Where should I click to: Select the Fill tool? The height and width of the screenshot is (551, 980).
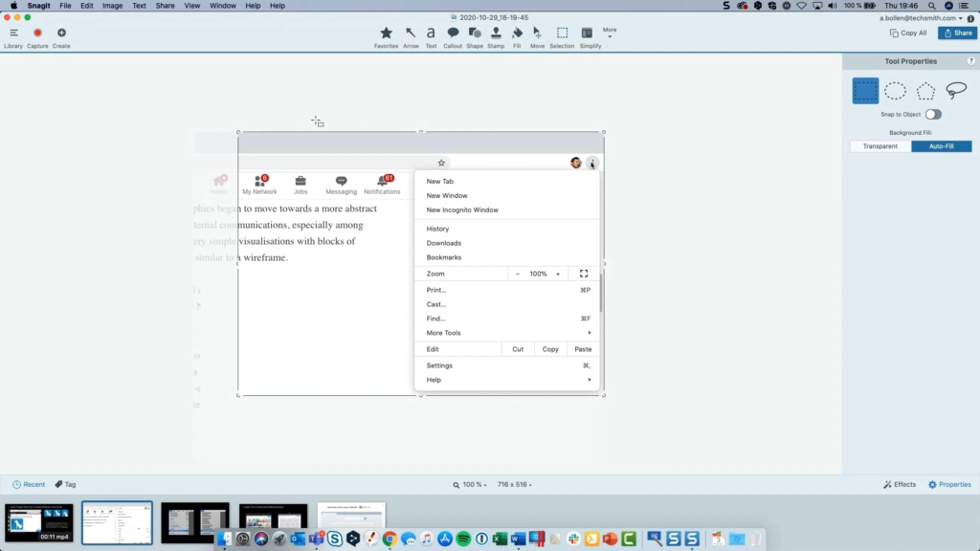pyautogui.click(x=517, y=37)
